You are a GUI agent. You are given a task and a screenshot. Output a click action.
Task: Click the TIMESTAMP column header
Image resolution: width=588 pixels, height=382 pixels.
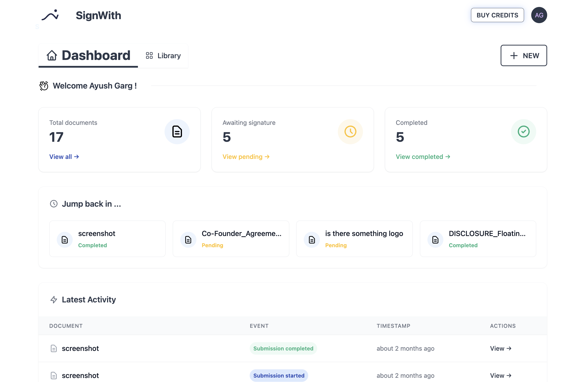[393, 326]
